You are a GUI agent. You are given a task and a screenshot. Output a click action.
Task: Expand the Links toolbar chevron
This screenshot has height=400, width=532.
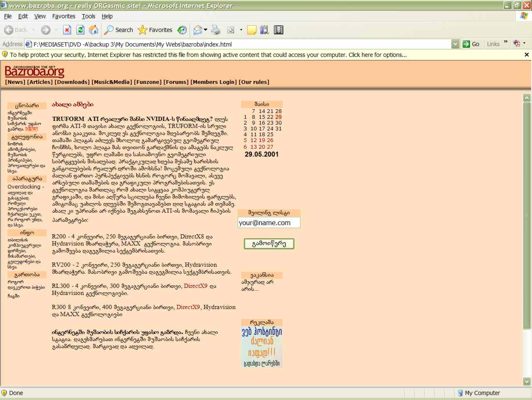tap(506, 42)
